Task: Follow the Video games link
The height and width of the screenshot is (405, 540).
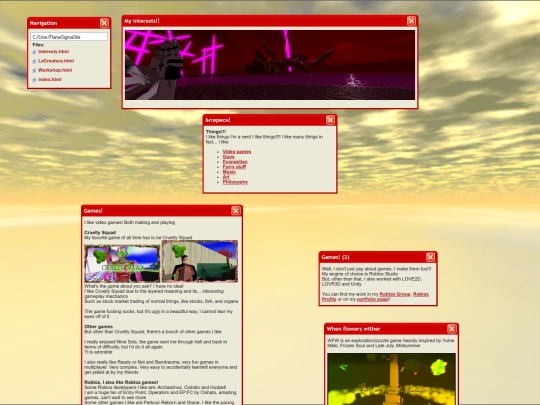Action: (x=237, y=152)
